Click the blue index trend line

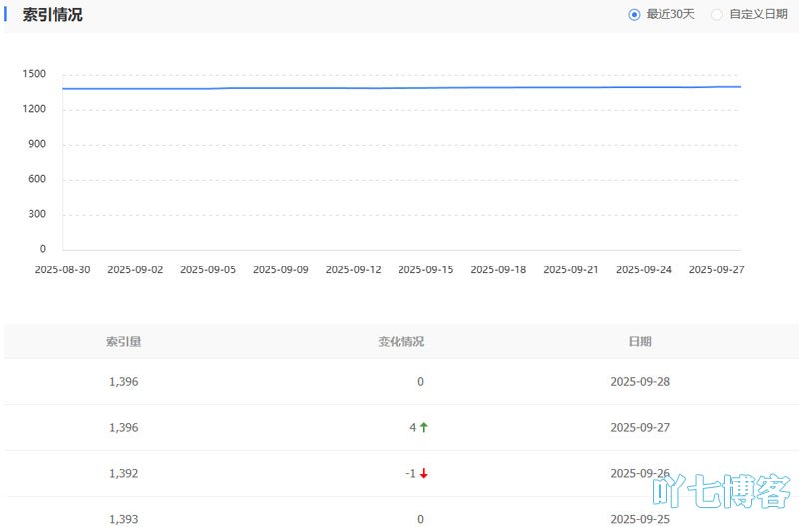[399, 88]
